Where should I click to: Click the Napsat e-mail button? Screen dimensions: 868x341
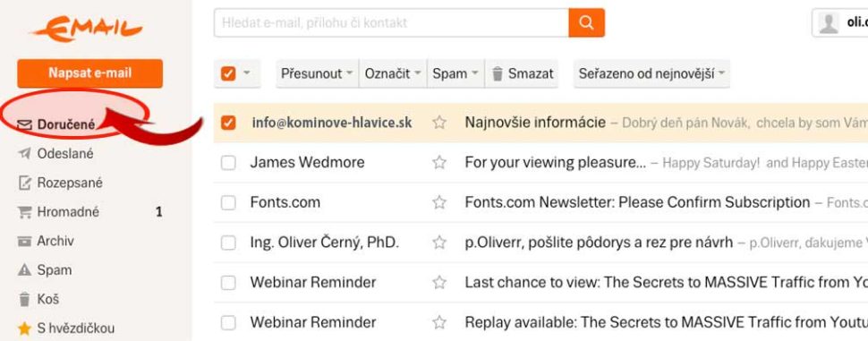89,73
